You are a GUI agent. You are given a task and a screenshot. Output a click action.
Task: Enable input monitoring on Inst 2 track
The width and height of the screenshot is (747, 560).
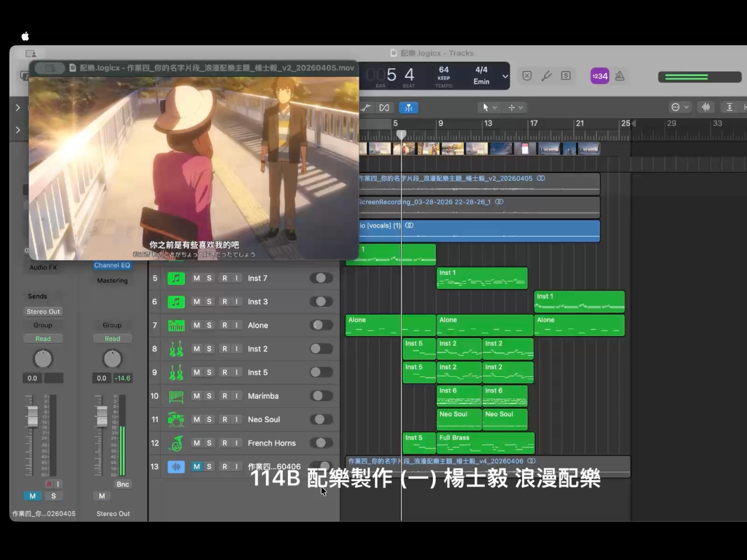tap(237, 349)
